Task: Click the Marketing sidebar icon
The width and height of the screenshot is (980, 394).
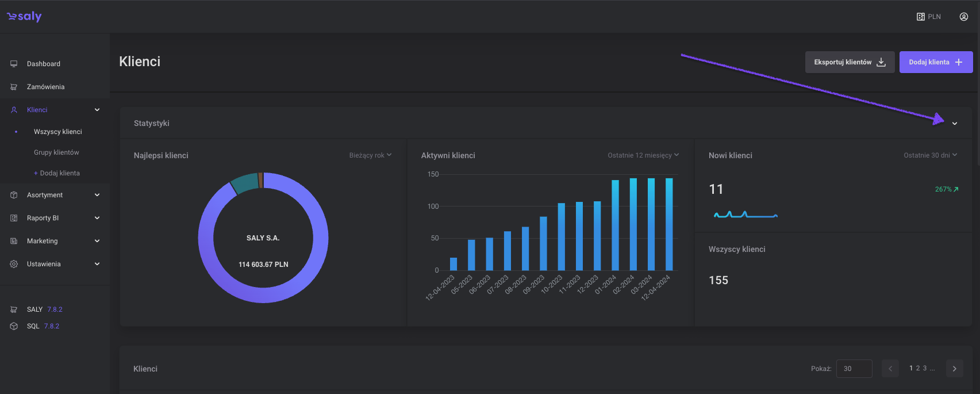Action: click(14, 241)
